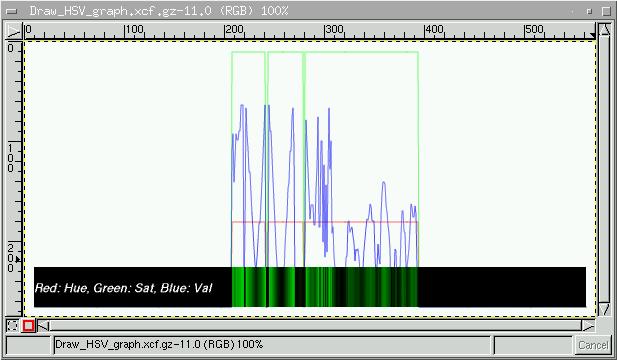This screenshot has width=617, height=360.
Task: Click the small iconify button in the title bar
Action: 589,11
